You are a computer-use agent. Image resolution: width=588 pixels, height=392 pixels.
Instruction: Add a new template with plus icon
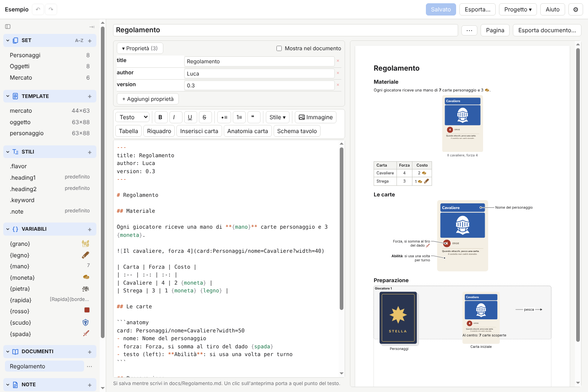click(x=90, y=96)
